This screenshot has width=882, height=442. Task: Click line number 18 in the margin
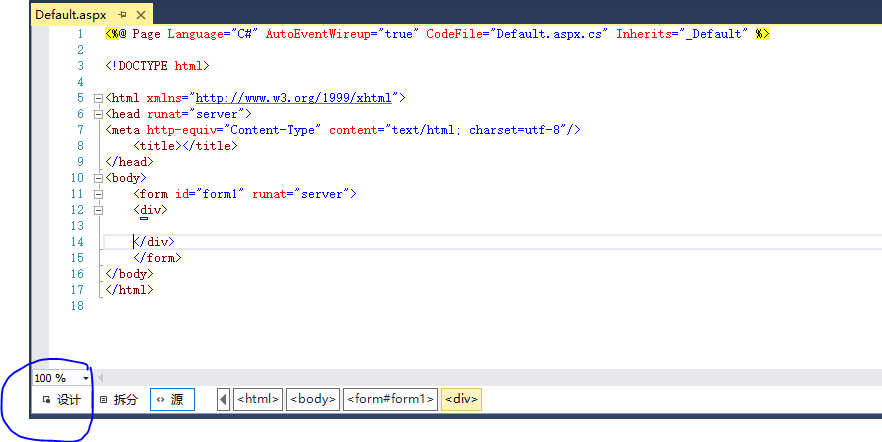pyautogui.click(x=77, y=306)
